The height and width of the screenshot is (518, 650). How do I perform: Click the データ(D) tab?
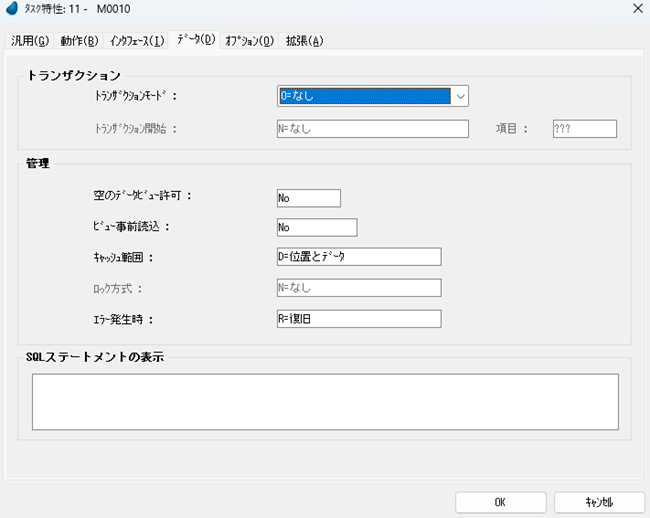point(195,40)
